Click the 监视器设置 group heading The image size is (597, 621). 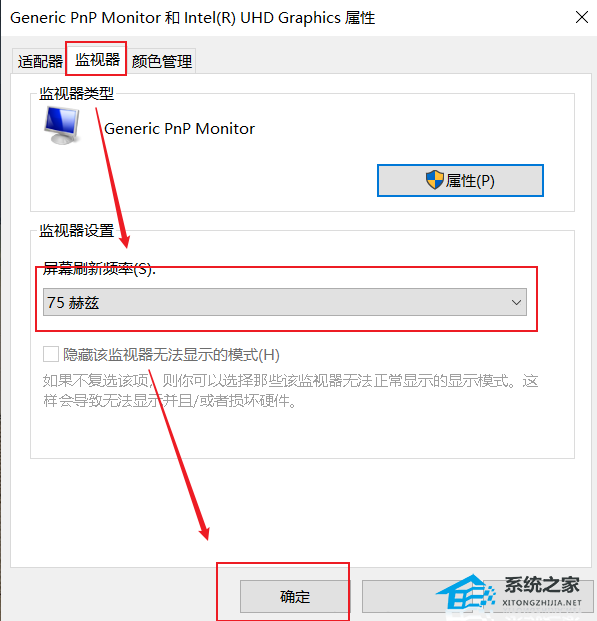[x=76, y=230]
